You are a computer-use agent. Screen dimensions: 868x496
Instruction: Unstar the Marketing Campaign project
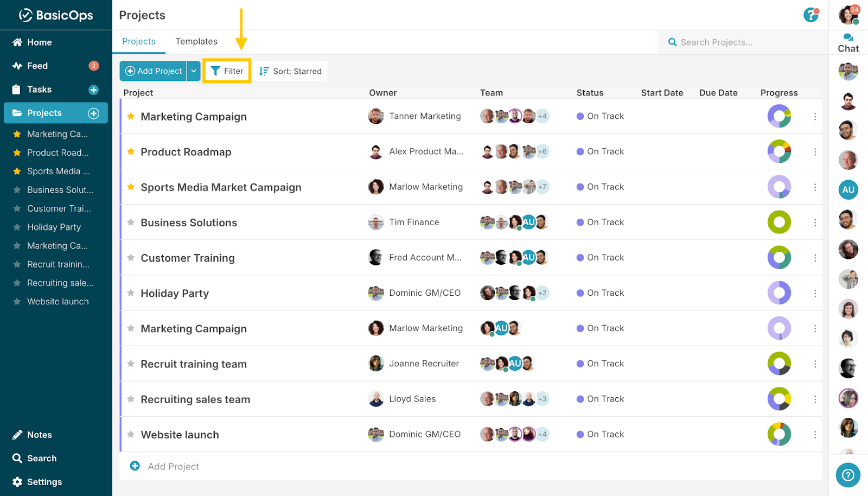click(130, 116)
